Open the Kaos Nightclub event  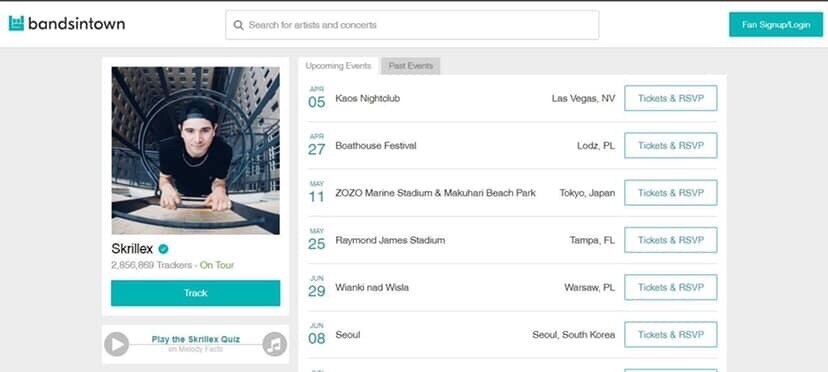(368, 98)
